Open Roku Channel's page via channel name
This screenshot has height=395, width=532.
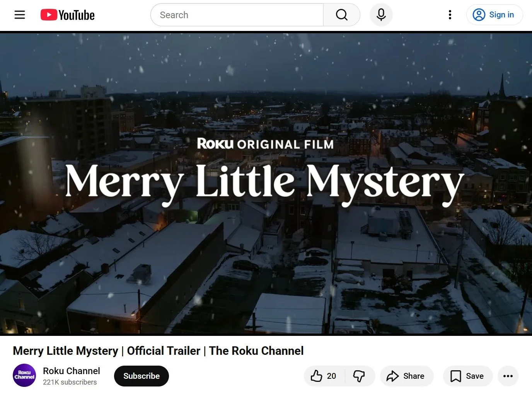71,371
